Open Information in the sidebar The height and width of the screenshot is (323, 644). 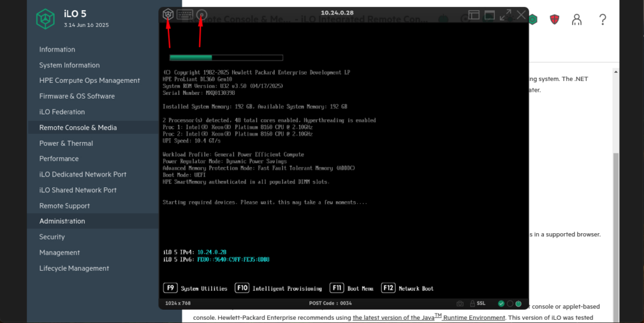tap(57, 49)
